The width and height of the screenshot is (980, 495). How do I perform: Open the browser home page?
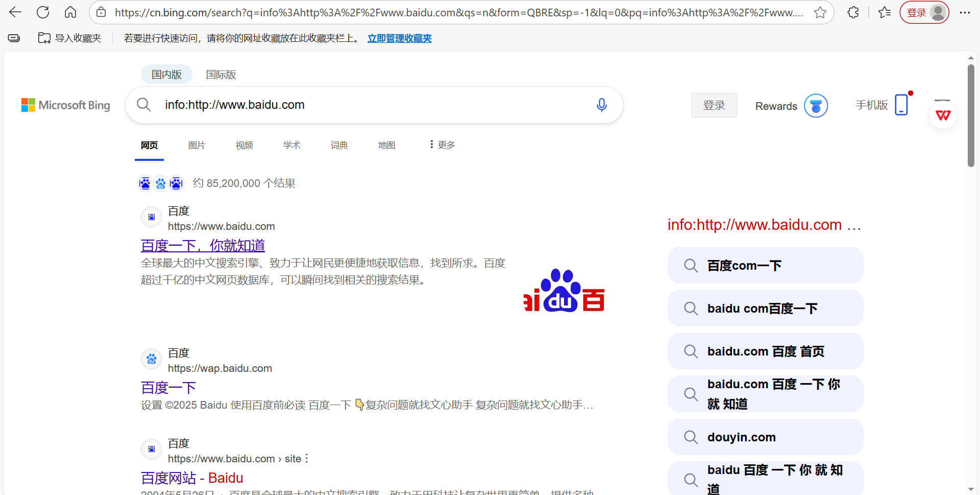point(70,12)
